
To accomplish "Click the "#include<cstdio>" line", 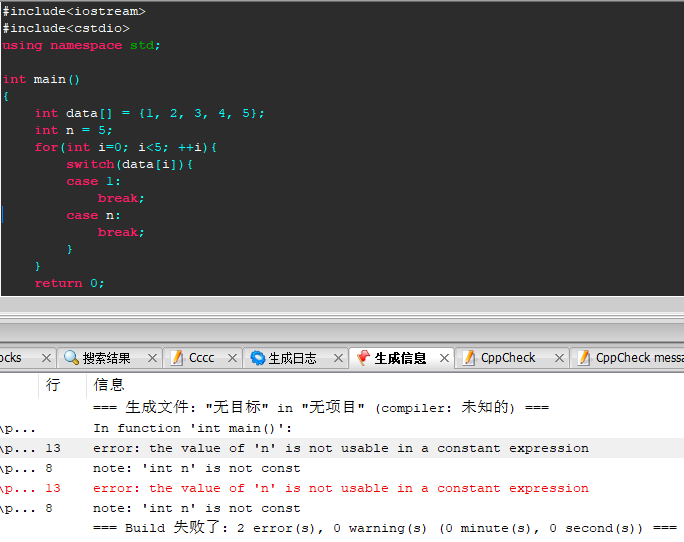I will click(66, 28).
